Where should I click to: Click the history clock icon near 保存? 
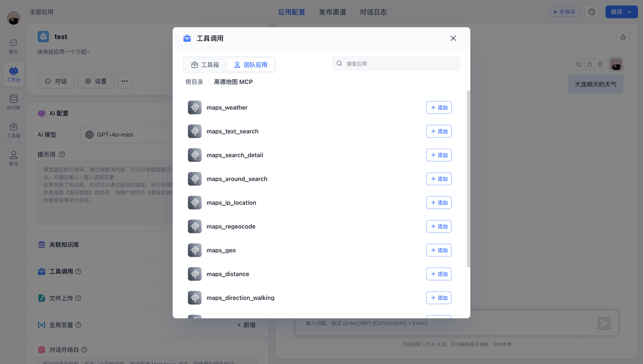[591, 12]
